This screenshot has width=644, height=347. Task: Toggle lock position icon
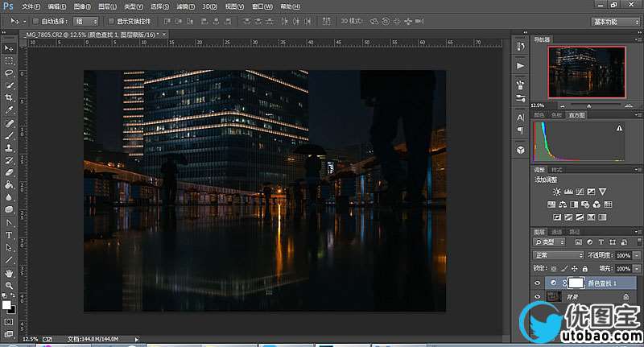(x=574, y=269)
